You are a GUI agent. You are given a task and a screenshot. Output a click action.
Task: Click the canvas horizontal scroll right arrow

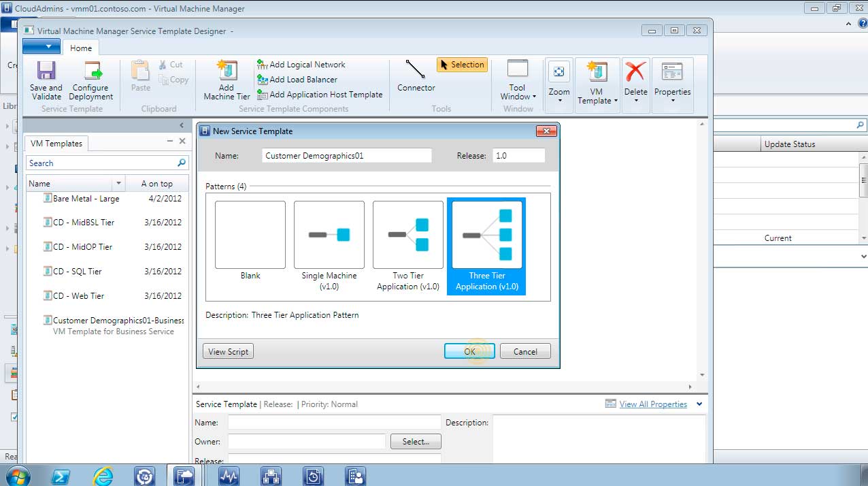(x=690, y=387)
